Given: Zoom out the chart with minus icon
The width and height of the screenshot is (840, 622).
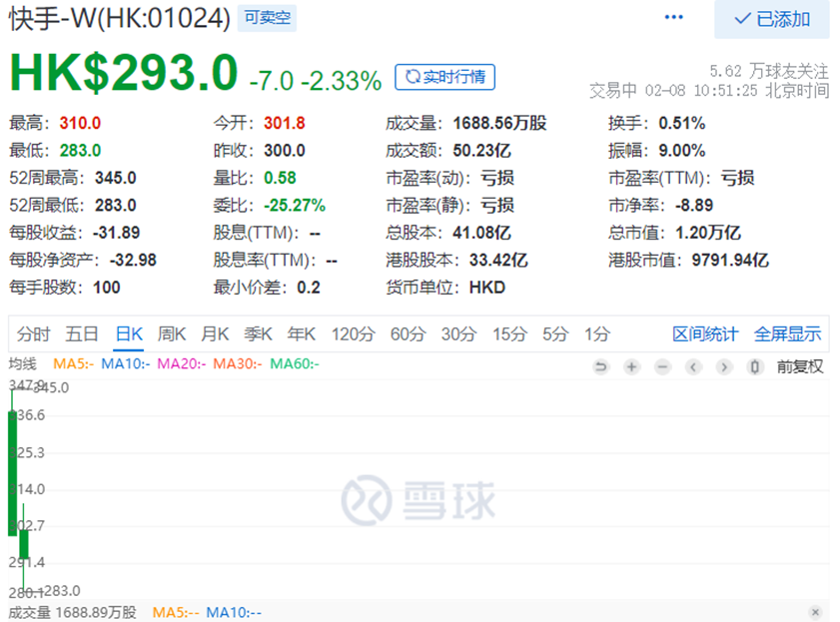Looking at the screenshot, I should pos(662,366).
